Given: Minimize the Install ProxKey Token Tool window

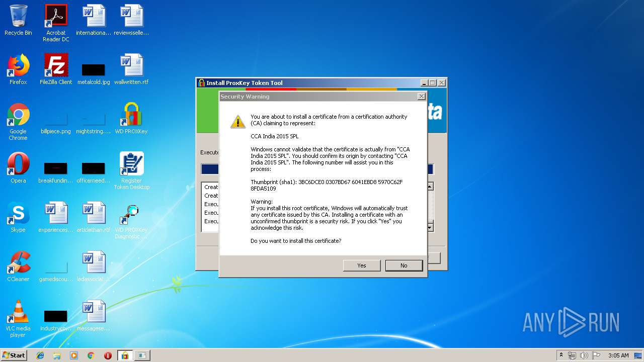Looking at the screenshot, I should pos(424,82).
